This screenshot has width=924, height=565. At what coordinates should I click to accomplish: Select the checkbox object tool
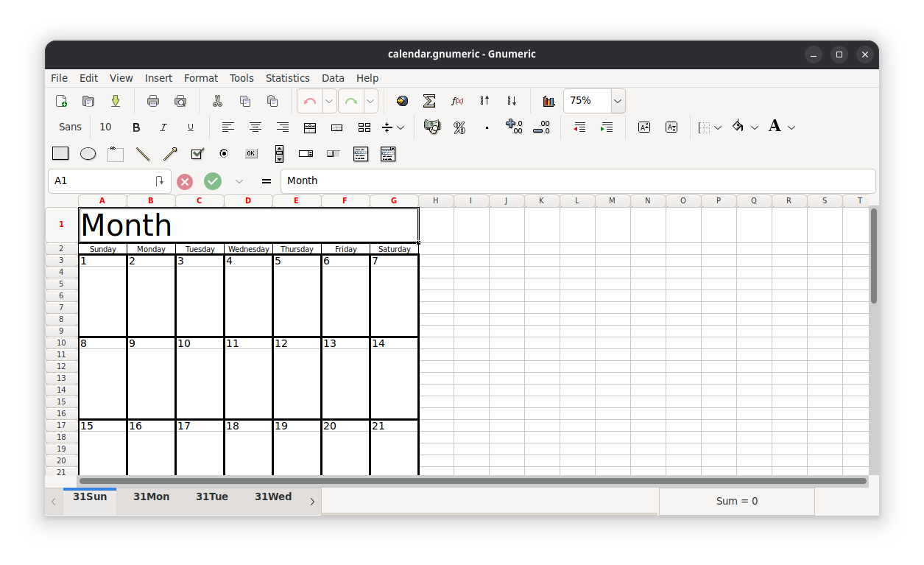coord(197,153)
